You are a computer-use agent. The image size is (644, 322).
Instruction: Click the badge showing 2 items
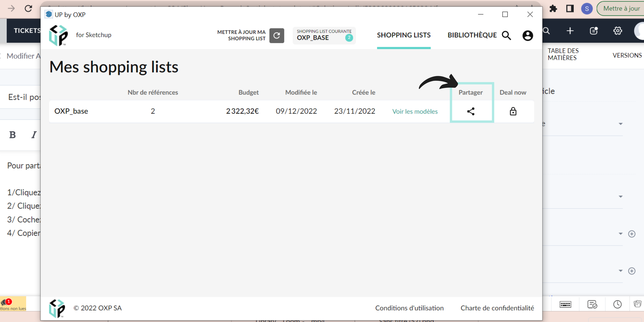(349, 38)
